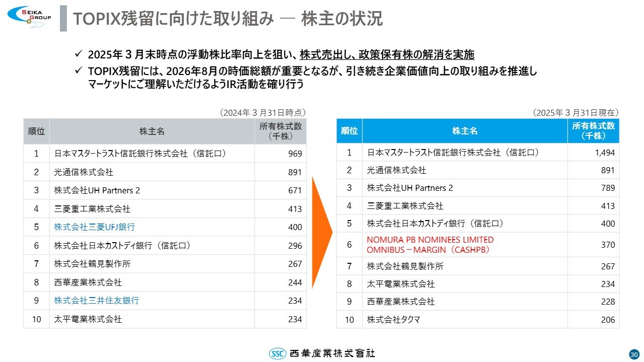Select the value 244 in left table
Viewport: 644px width, 362px height.
point(295,282)
